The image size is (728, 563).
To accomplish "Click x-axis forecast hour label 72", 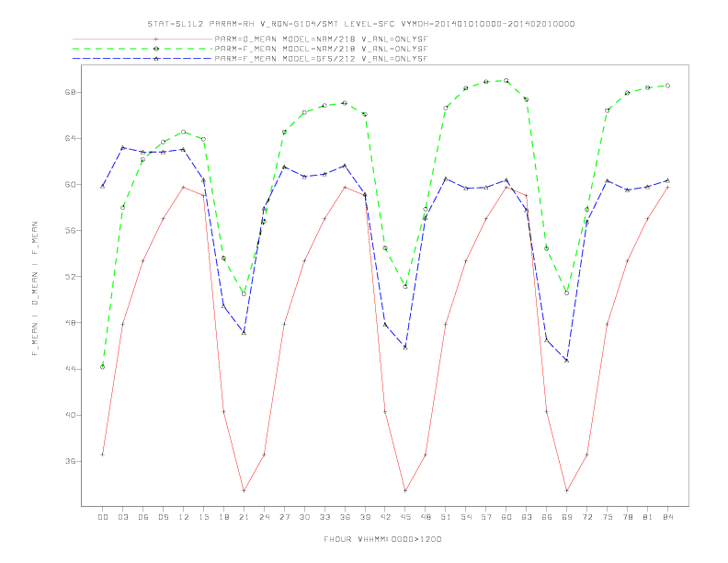I will click(x=586, y=517).
